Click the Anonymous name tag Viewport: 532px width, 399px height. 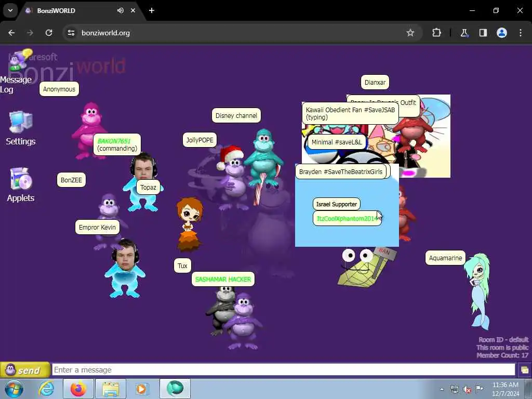[x=59, y=89]
